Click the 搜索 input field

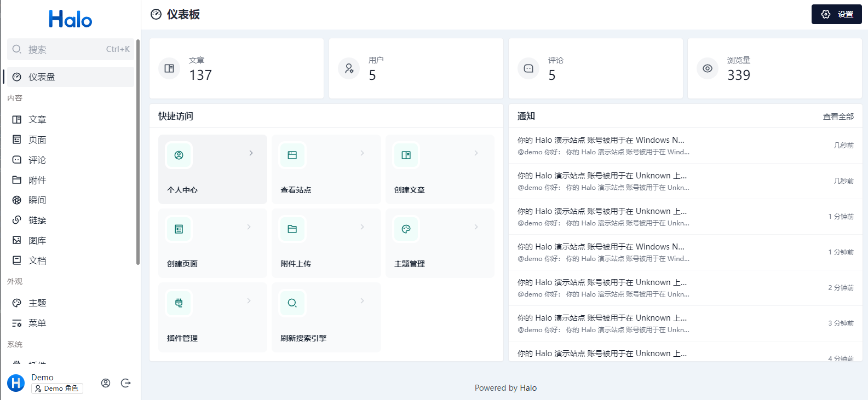pyautogui.click(x=70, y=49)
